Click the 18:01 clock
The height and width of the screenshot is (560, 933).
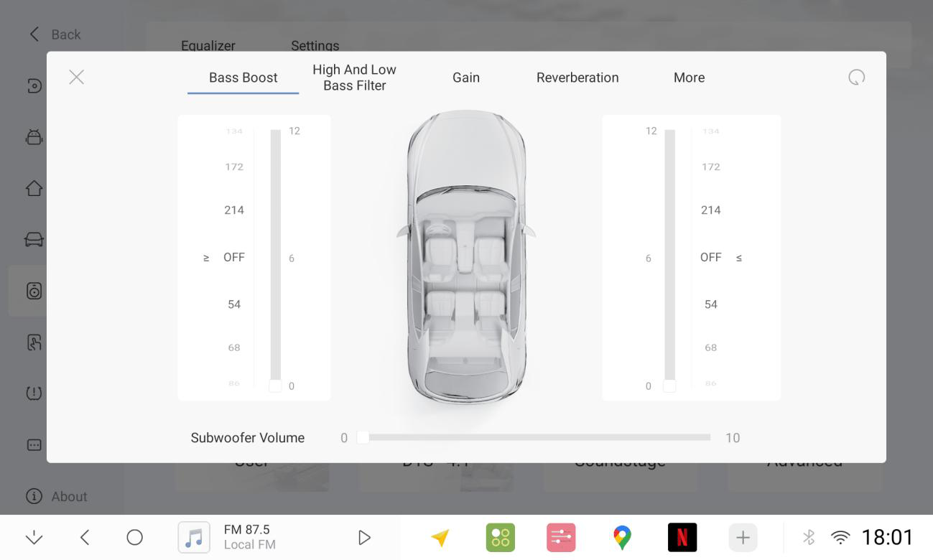click(887, 537)
